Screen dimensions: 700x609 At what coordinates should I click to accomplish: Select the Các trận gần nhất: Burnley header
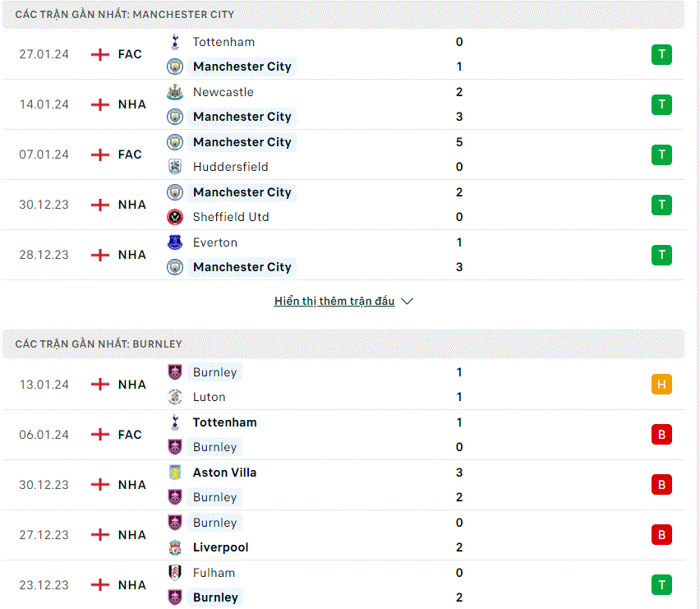(343, 344)
